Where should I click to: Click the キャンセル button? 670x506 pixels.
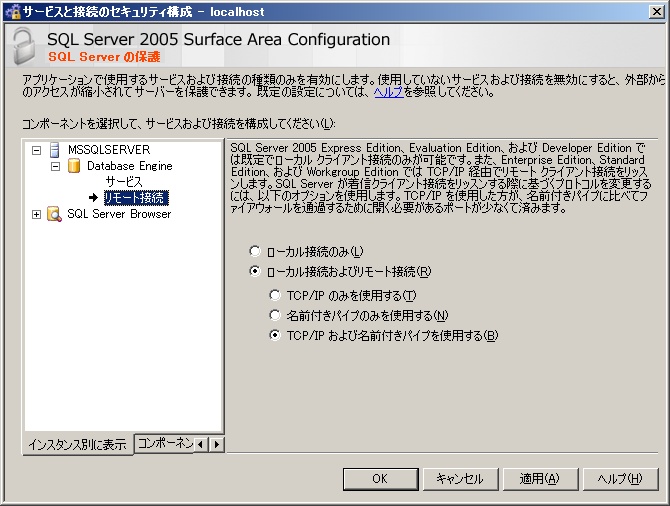click(460, 479)
